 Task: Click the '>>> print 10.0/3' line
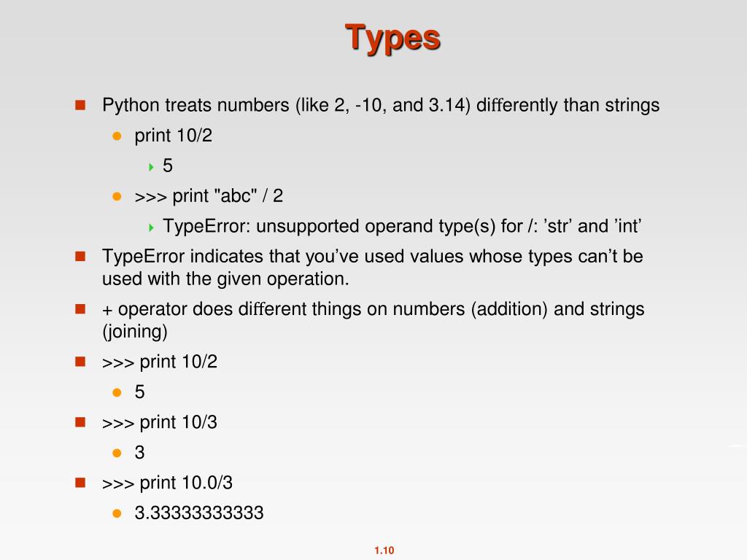click(x=167, y=483)
